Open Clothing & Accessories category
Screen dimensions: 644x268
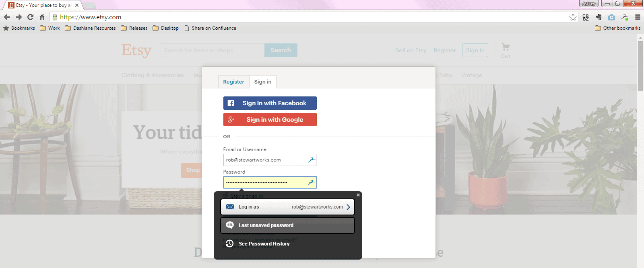(x=153, y=75)
